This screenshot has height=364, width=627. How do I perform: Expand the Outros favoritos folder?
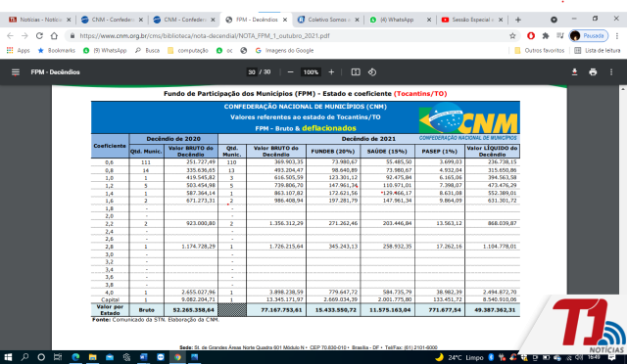point(540,51)
